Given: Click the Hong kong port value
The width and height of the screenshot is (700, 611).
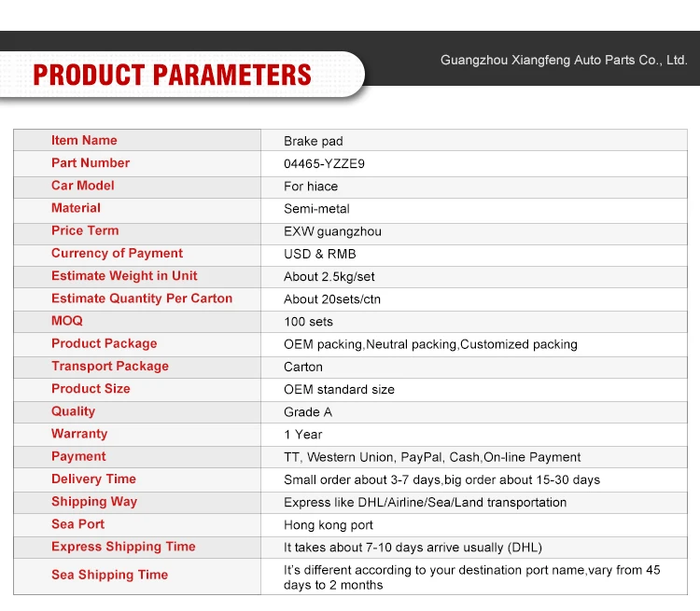Looking at the screenshot, I should [x=329, y=525].
